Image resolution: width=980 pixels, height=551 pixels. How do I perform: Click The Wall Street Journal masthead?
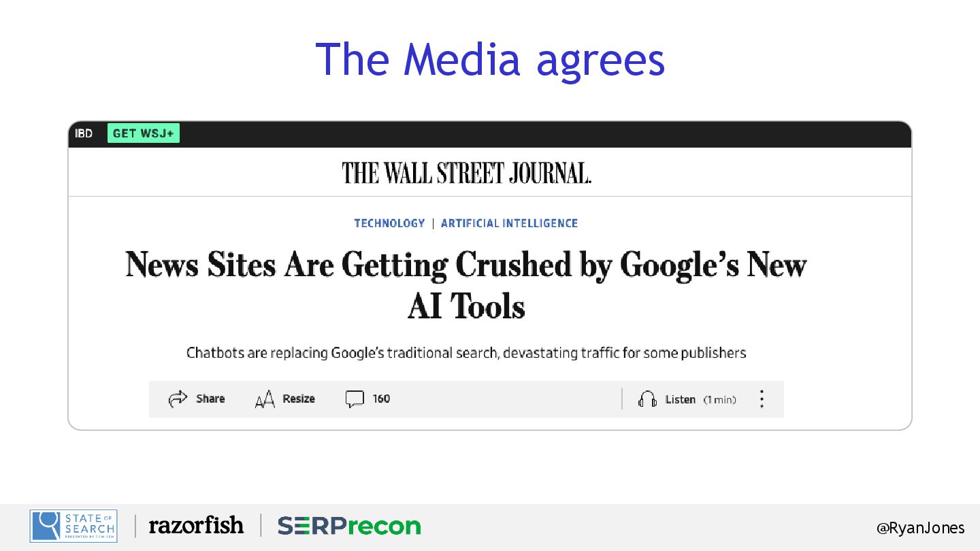point(466,173)
